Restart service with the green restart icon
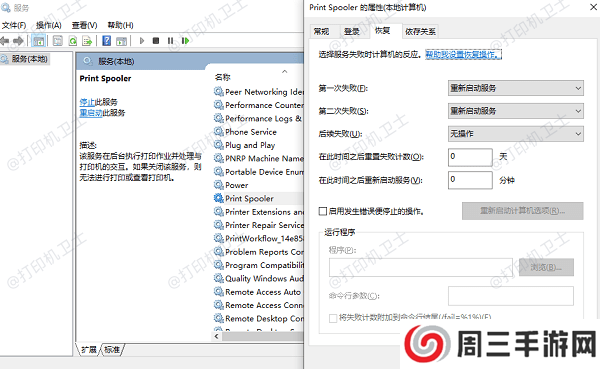This screenshot has height=369, width=600. coord(185,41)
